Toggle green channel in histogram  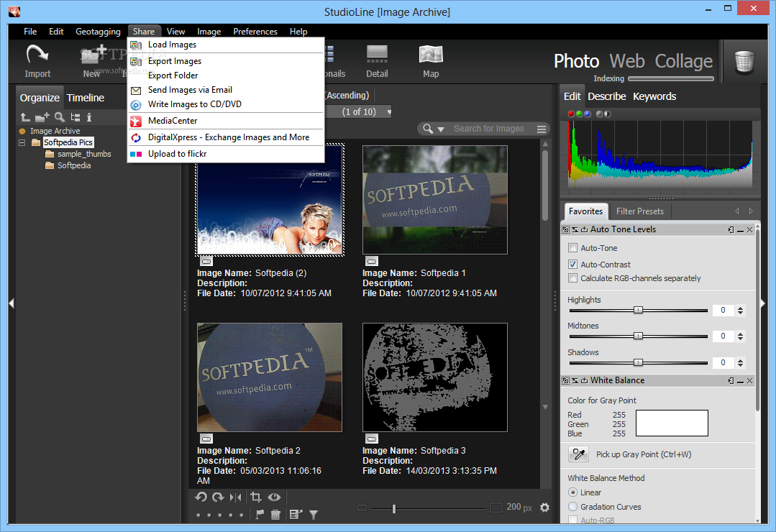(578, 114)
